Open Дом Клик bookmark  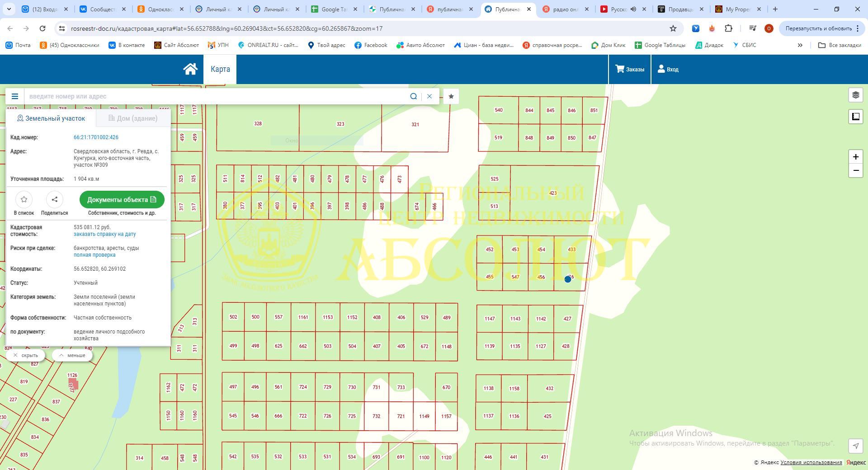609,45
